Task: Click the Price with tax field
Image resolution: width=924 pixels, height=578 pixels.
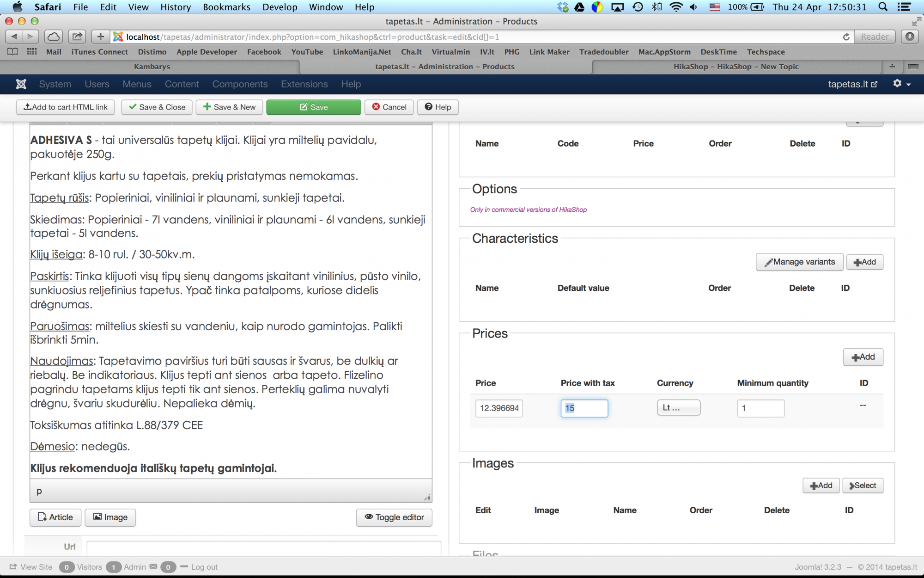Action: (584, 408)
